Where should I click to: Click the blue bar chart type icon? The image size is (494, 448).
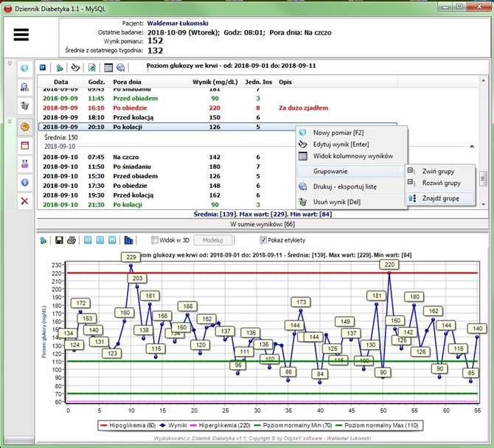(128, 240)
